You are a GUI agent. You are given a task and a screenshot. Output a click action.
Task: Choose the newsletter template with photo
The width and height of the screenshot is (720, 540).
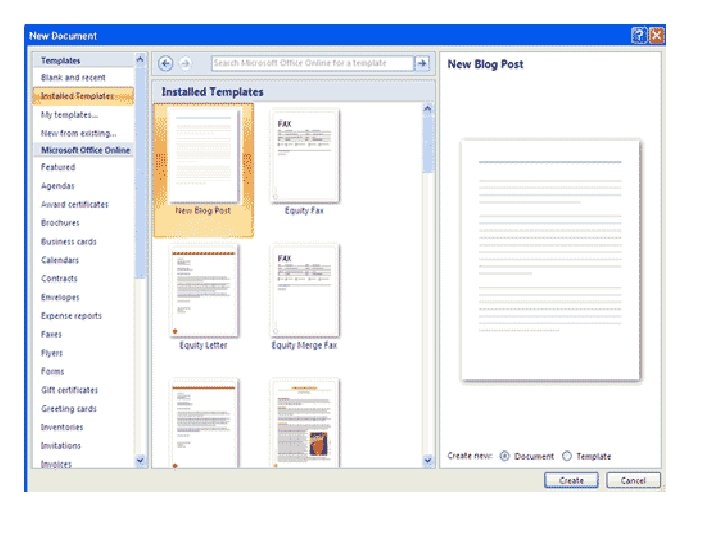304,422
